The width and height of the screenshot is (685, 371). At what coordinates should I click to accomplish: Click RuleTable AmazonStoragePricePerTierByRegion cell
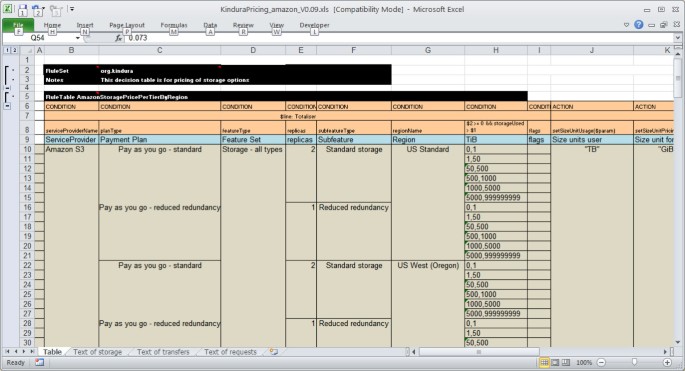(x=117, y=97)
